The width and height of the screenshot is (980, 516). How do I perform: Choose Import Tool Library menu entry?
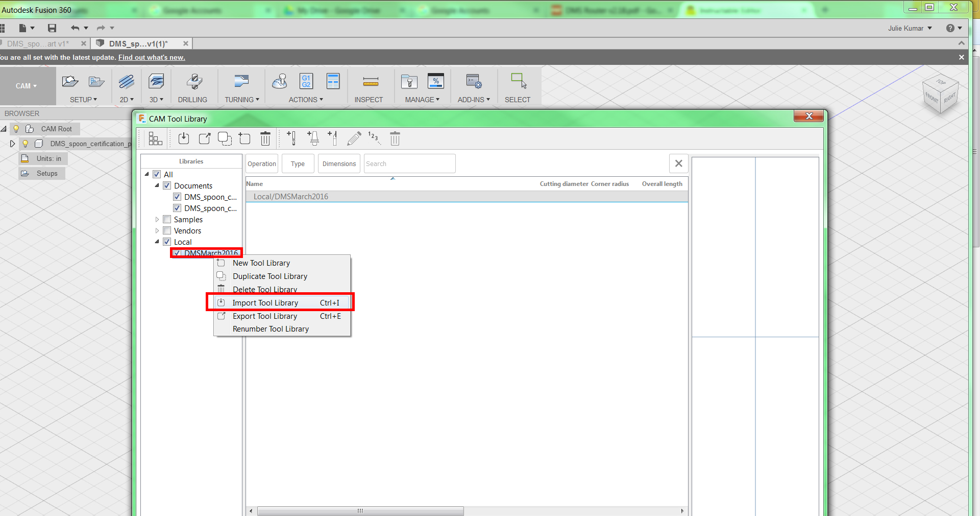pos(282,302)
